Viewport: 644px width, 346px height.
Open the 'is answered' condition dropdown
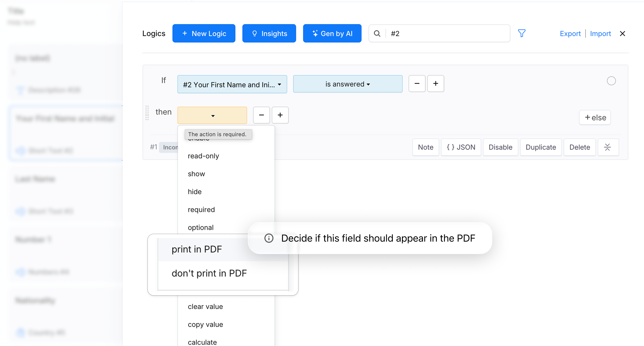click(x=348, y=84)
